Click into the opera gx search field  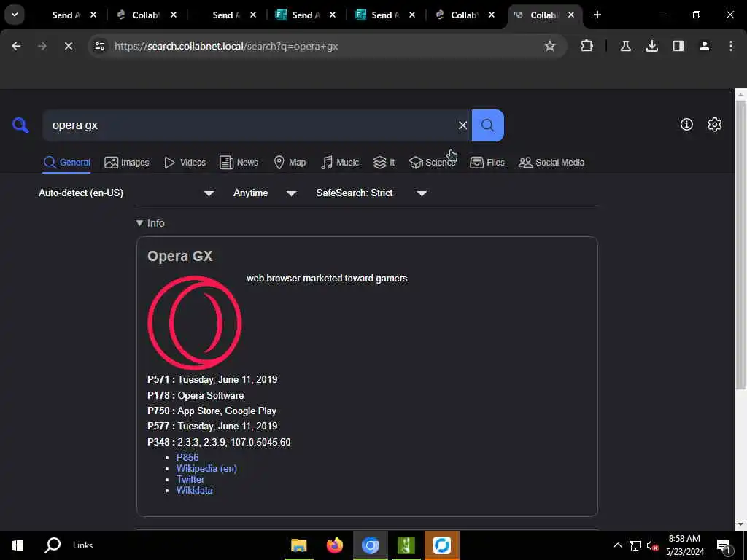pyautogui.click(x=250, y=125)
